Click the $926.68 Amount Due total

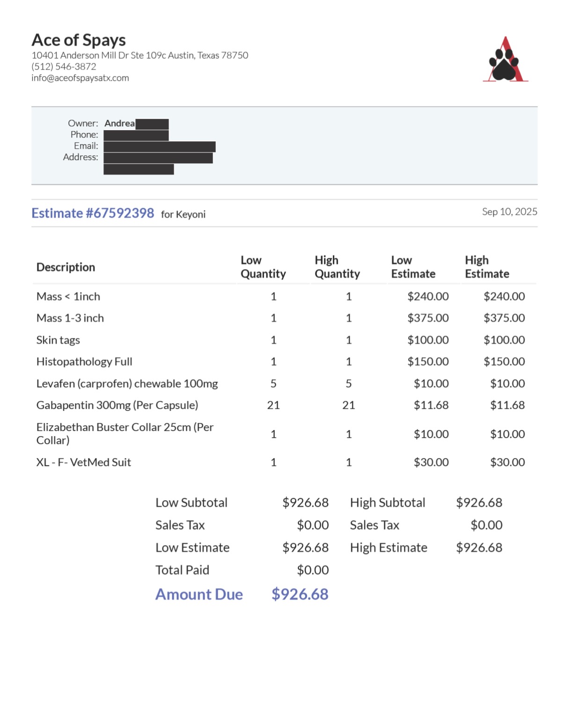[x=300, y=594]
